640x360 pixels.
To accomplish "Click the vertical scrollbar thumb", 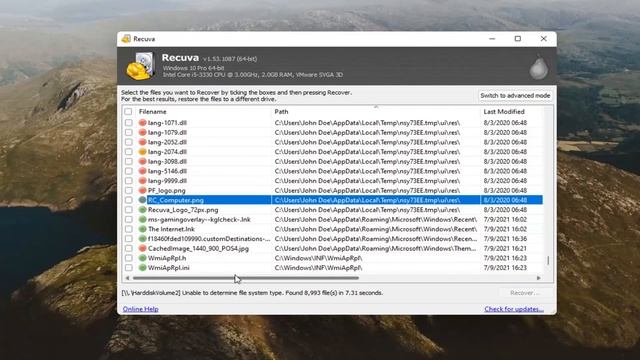I will 548,260.
